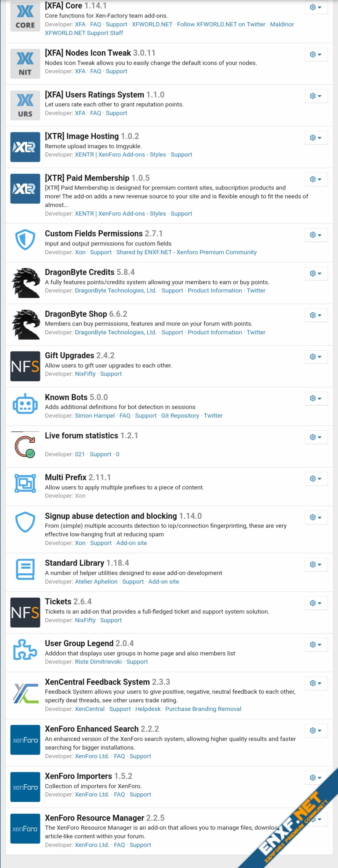
Task: Click the Standard Library book icon
Action: coord(25,569)
